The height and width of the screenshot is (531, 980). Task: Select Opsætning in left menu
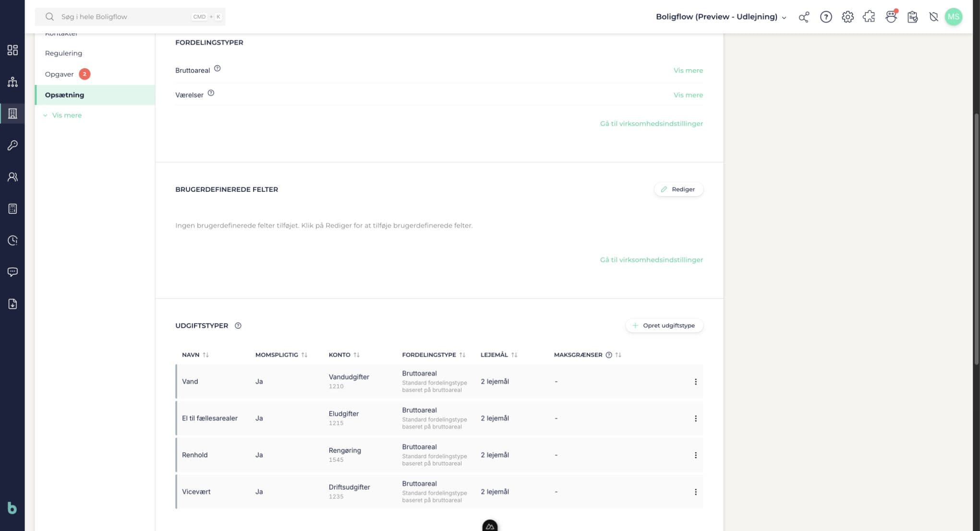pyautogui.click(x=95, y=95)
